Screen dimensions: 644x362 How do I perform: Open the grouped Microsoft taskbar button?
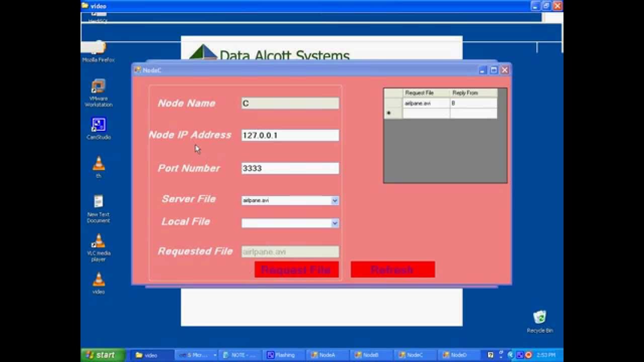point(197,355)
